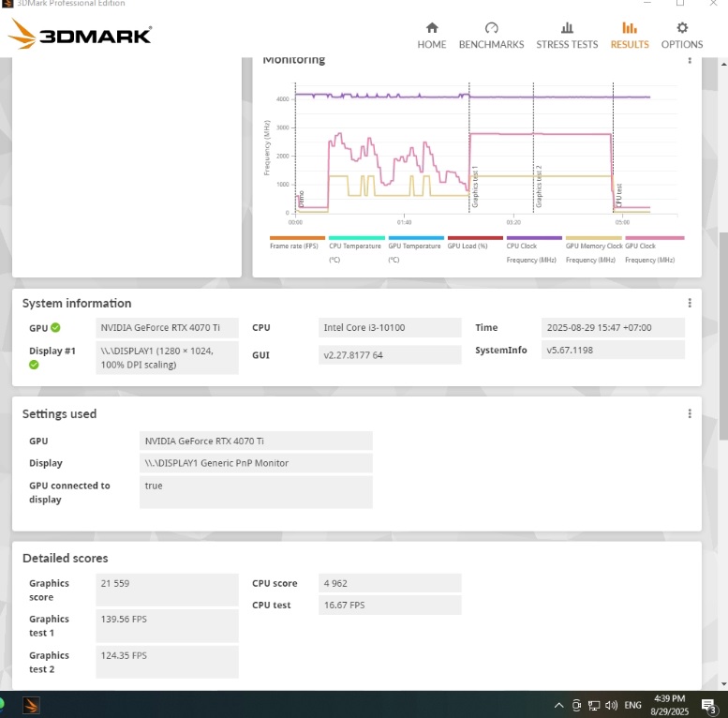Show hidden system tray icons

(x=559, y=705)
